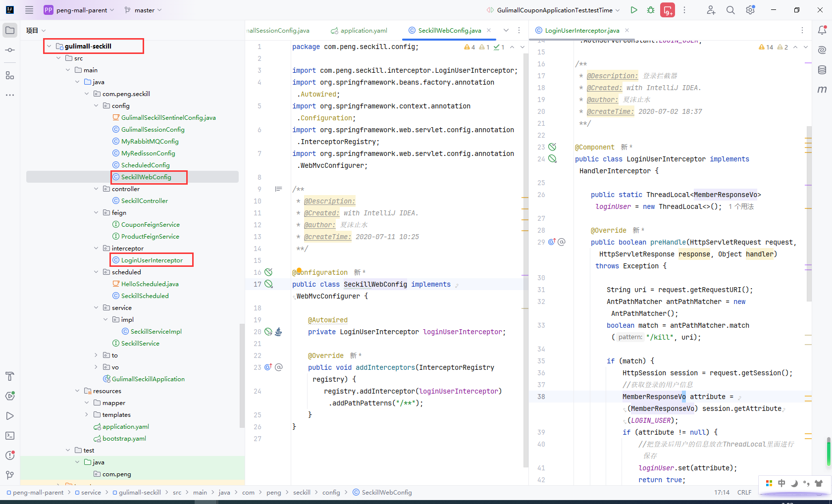Collapse the gulimall-seckill module
Screen dimensions: 832x504
(x=49, y=46)
